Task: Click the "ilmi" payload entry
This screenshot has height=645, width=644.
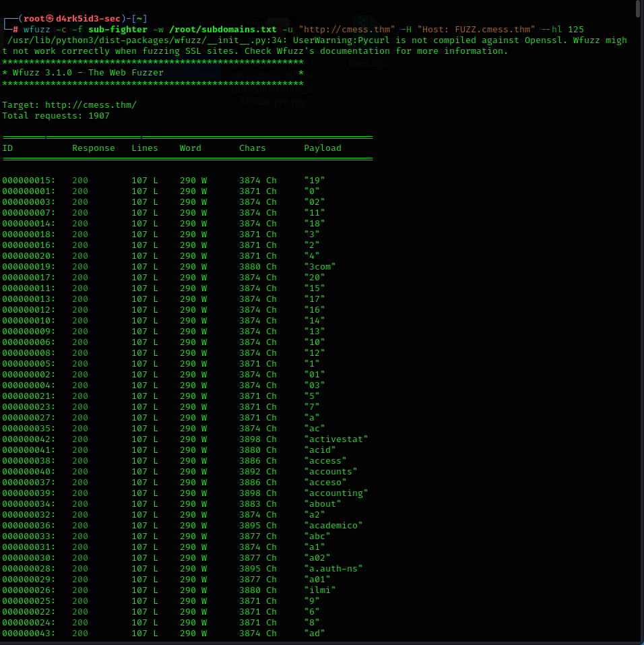Action: click(x=319, y=590)
